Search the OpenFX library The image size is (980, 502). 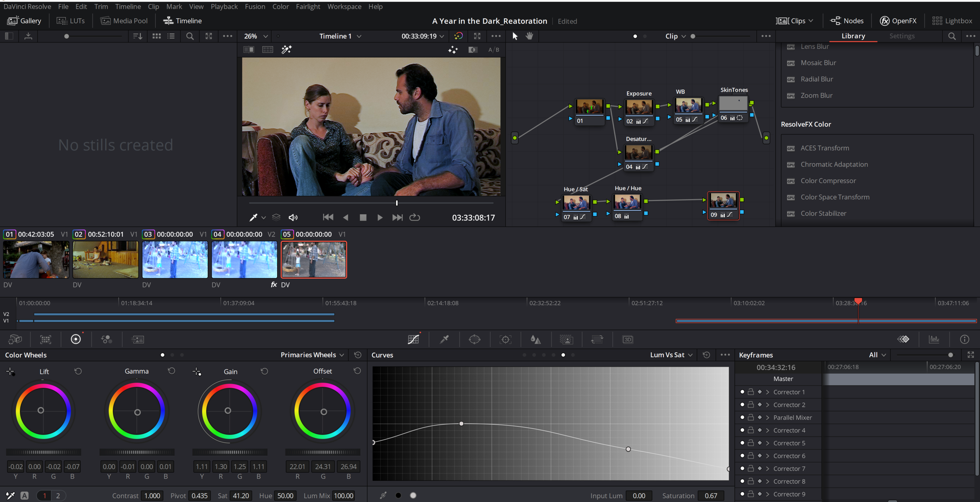pos(951,36)
